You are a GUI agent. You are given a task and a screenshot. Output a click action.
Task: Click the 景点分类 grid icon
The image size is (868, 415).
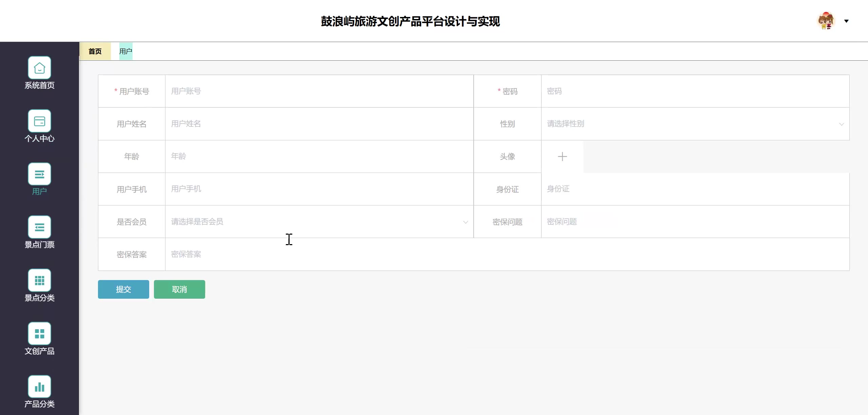(x=39, y=280)
